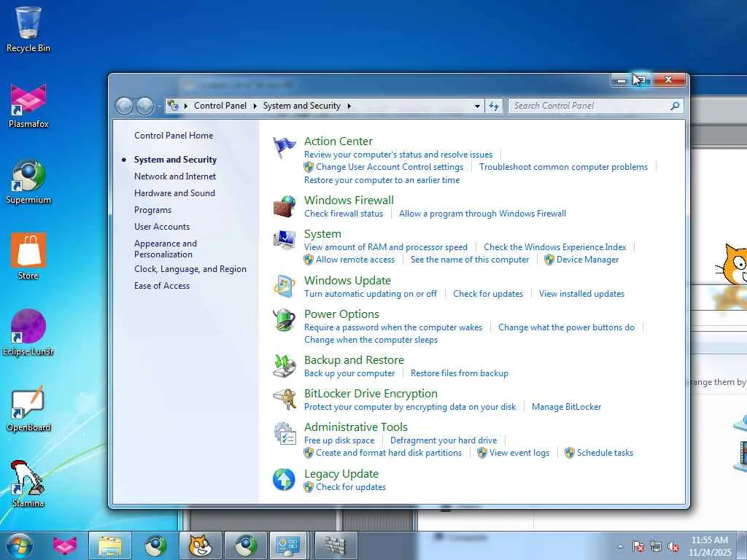747x560 pixels.
Task: Click the System computer monitor icon
Action: [284, 240]
